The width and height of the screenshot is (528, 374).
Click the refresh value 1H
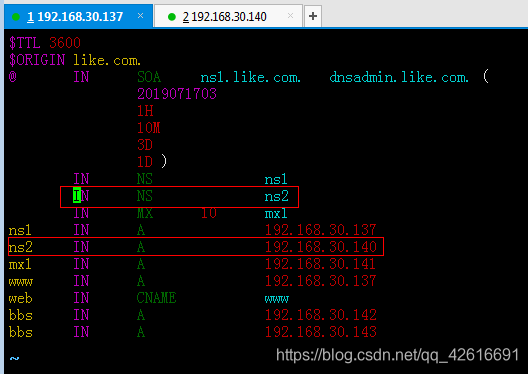click(x=145, y=111)
